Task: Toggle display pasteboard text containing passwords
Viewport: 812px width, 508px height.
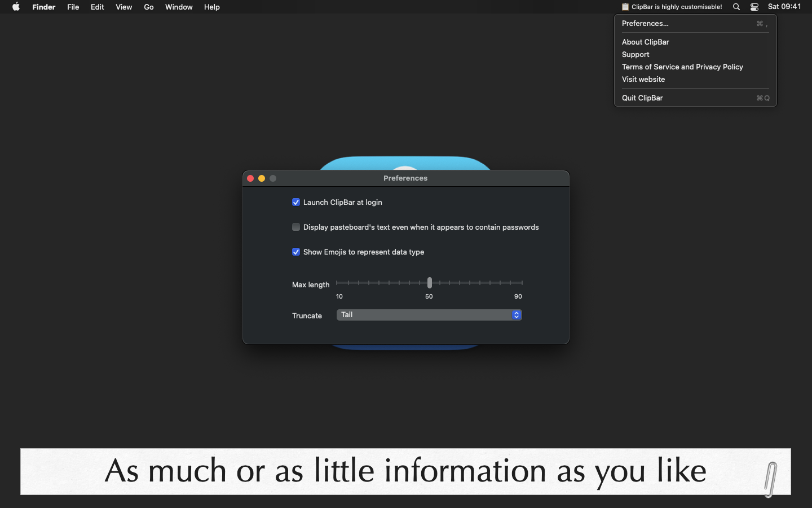Action: pos(296,227)
